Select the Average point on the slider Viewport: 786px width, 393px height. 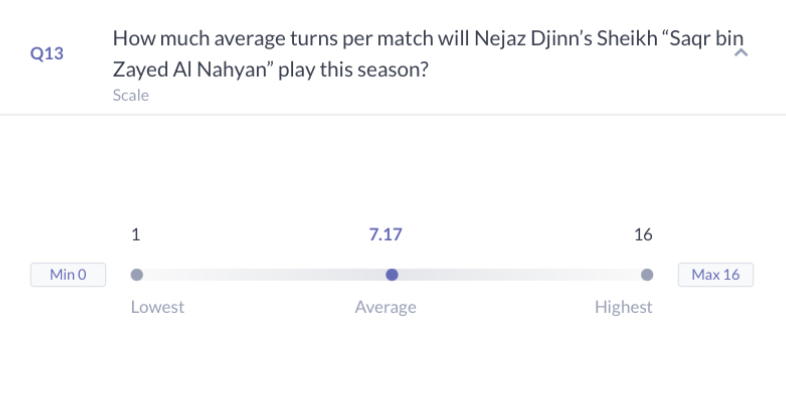pyautogui.click(x=392, y=275)
